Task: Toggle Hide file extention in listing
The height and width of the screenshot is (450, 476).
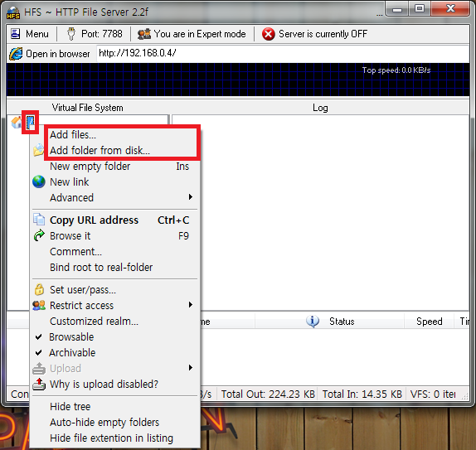Action: tap(115, 438)
